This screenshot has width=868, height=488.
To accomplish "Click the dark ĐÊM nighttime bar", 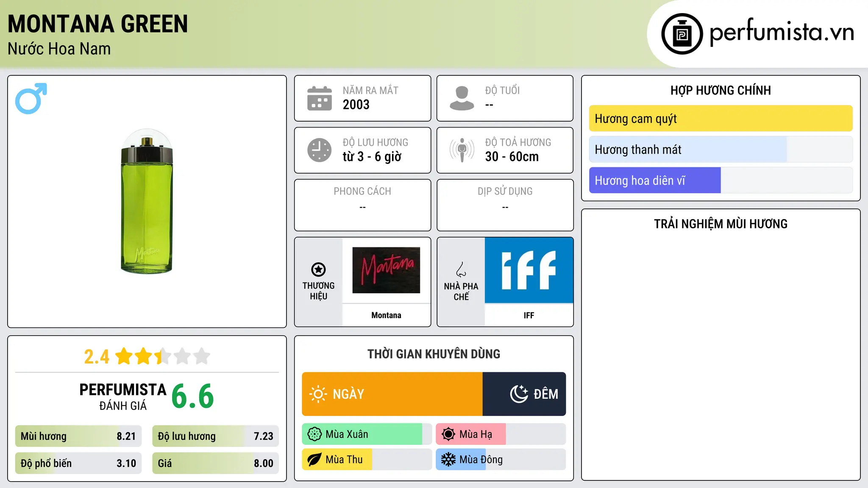I will [x=524, y=394].
